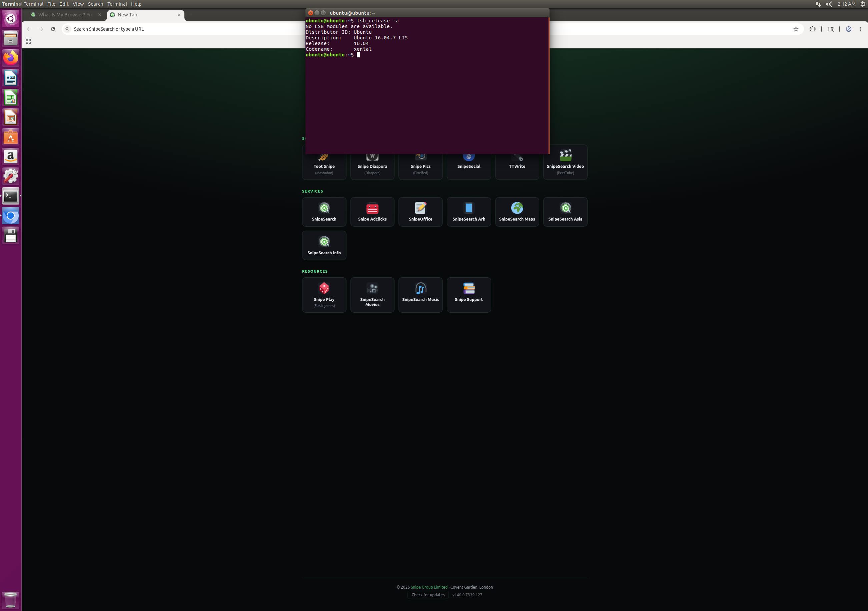Click the 'lsb_release -a' command text
The width and height of the screenshot is (868, 611).
point(378,21)
